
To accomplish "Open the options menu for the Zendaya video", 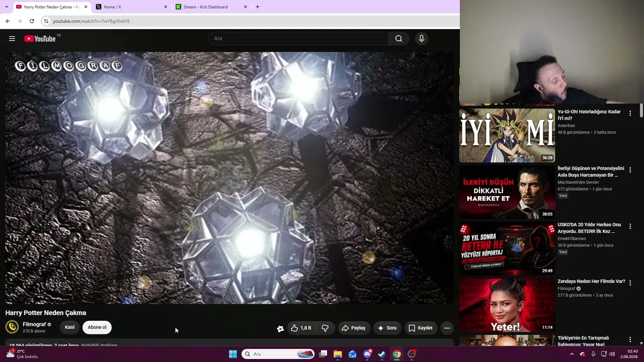I will [630, 283].
